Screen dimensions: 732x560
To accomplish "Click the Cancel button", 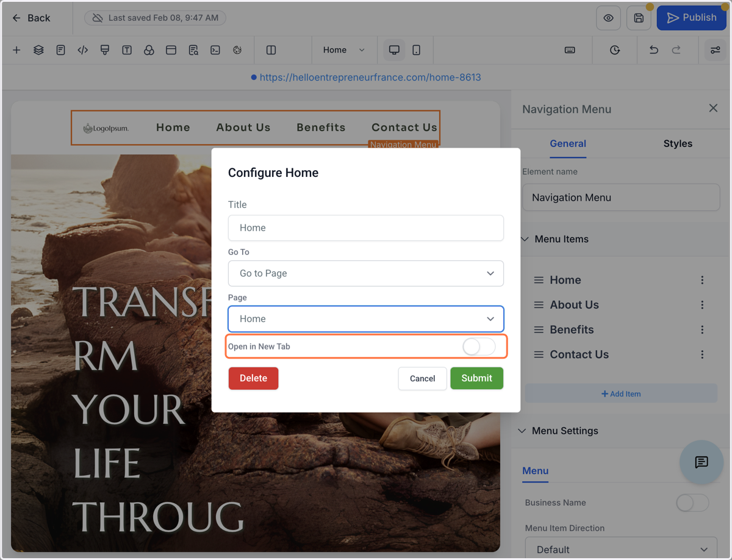I will [422, 378].
